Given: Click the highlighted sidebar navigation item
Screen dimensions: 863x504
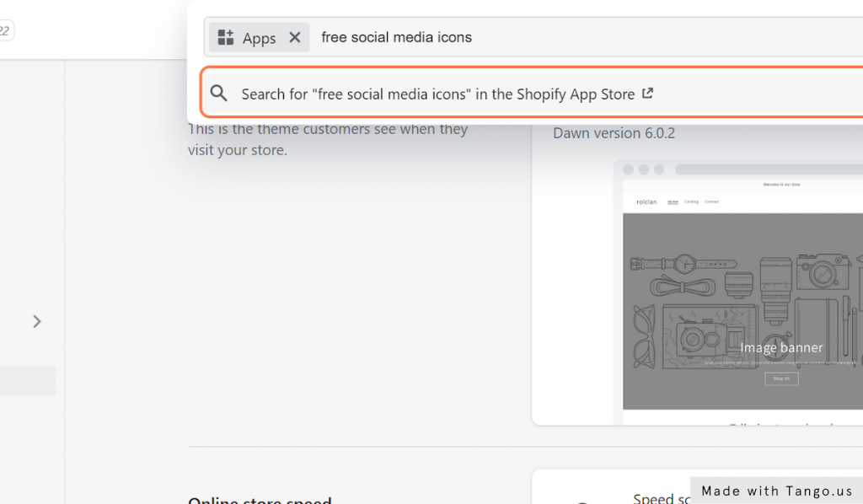Looking at the screenshot, I should pyautogui.click(x=28, y=381).
